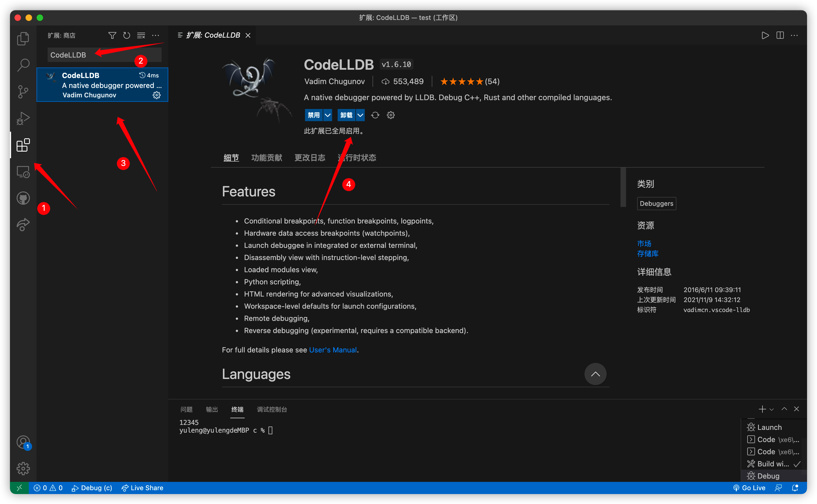Open the Remote Explorer view
817x504 pixels.
point(23,172)
